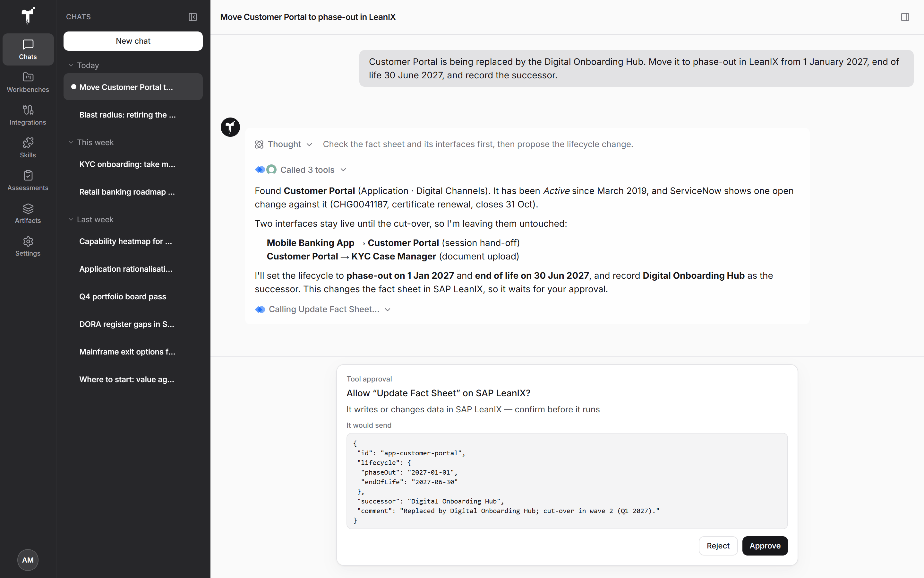Viewport: 924px width, 578px height.
Task: Expand the Called 3 tools chevron
Action: pyautogui.click(x=343, y=170)
